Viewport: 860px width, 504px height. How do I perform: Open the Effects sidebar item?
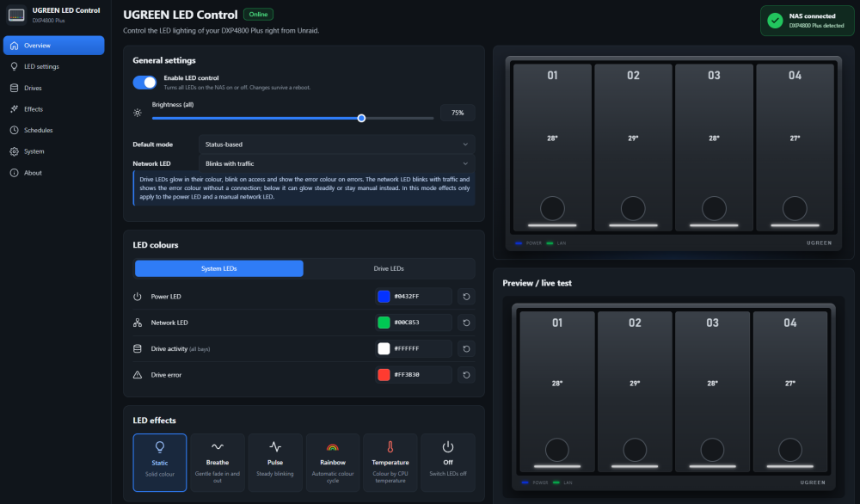(53, 109)
